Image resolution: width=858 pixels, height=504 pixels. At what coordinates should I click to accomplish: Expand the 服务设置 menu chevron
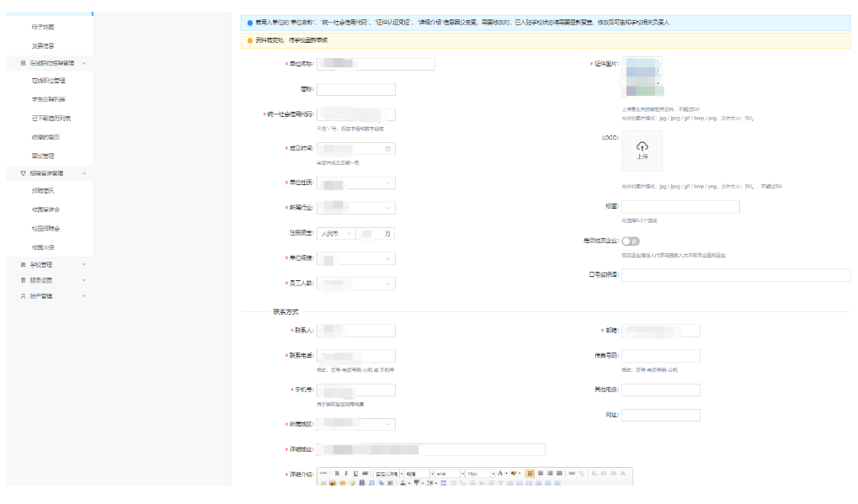[84, 280]
